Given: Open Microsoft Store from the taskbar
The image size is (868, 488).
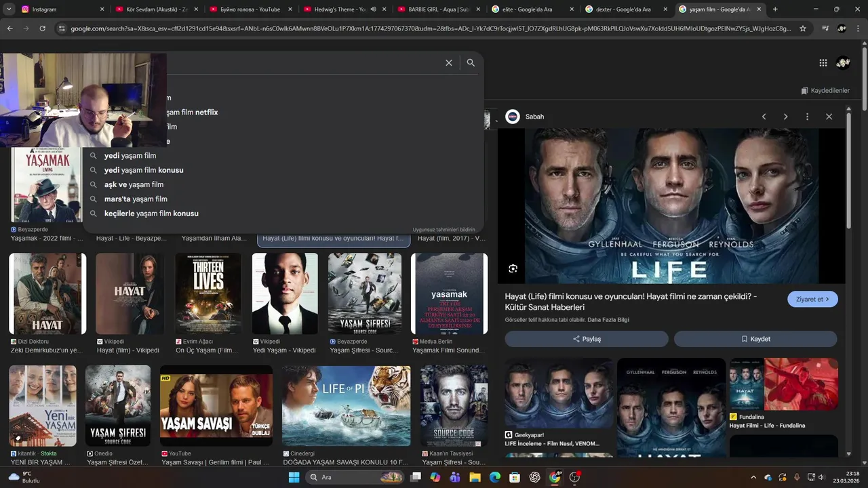Looking at the screenshot, I should pos(515,477).
